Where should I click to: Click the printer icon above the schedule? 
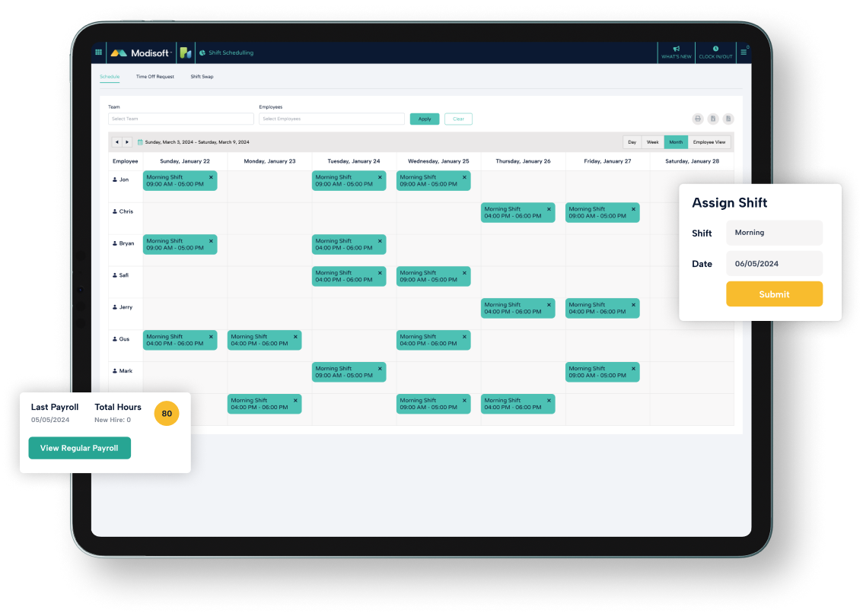click(x=697, y=119)
